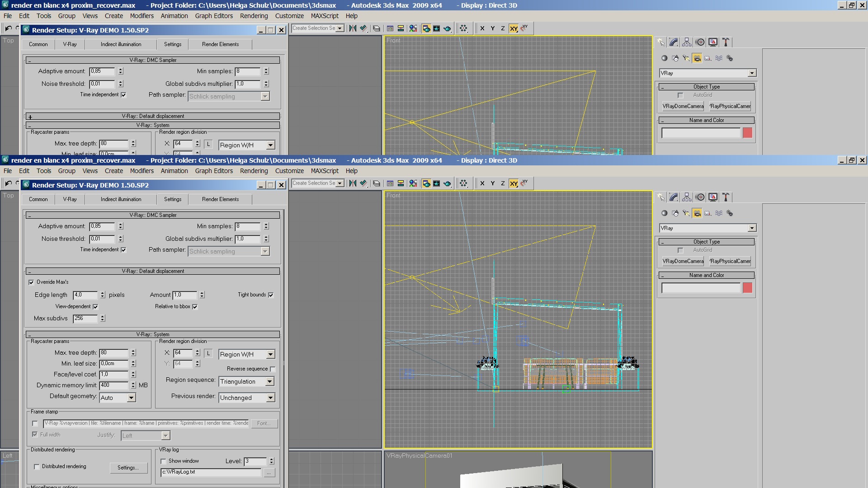Open the Region sequence Triangulation dropdown

269,382
